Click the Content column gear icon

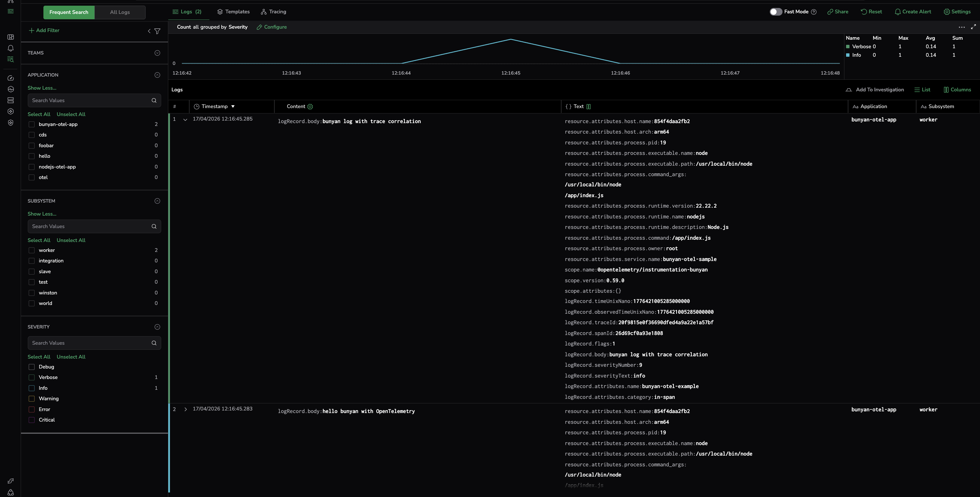click(x=310, y=106)
